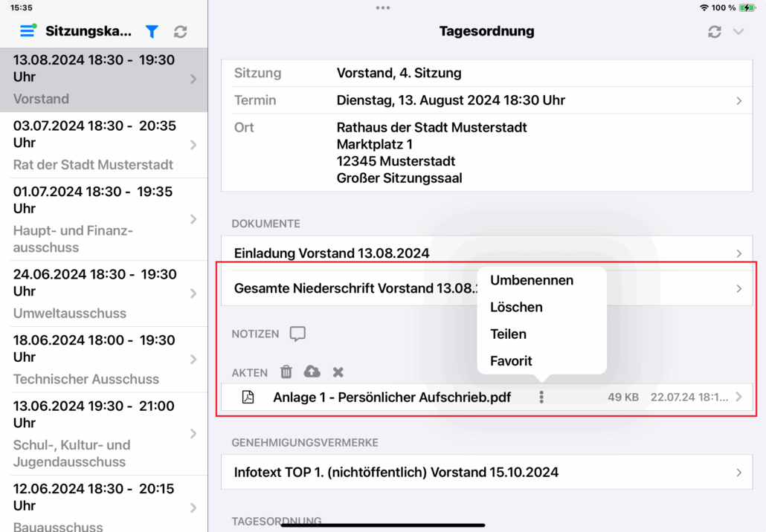Select the Rat der Stadt Musterstadt session
The image size is (766, 532).
[x=103, y=145]
